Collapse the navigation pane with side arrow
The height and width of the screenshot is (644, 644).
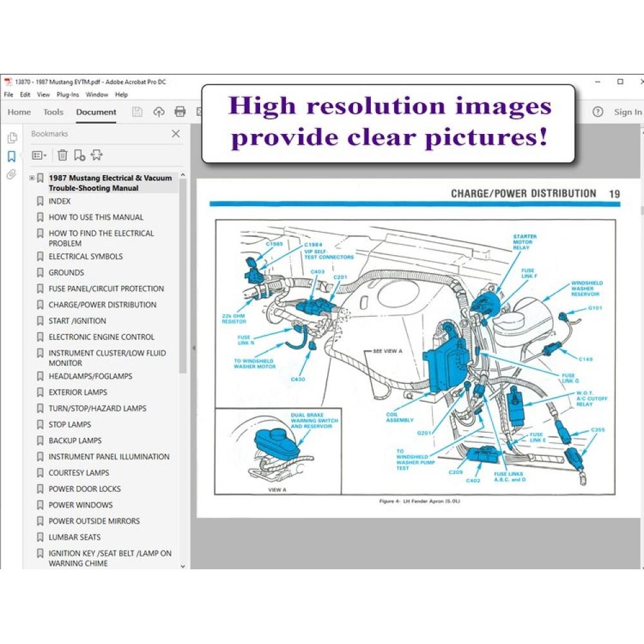tap(194, 348)
